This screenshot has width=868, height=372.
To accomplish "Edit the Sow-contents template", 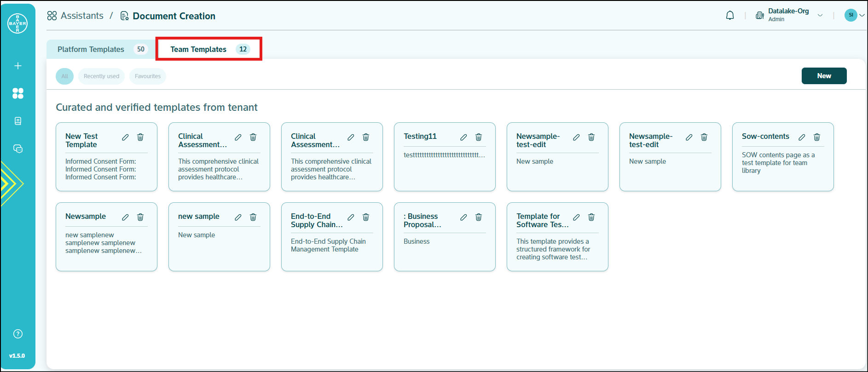I will point(802,137).
